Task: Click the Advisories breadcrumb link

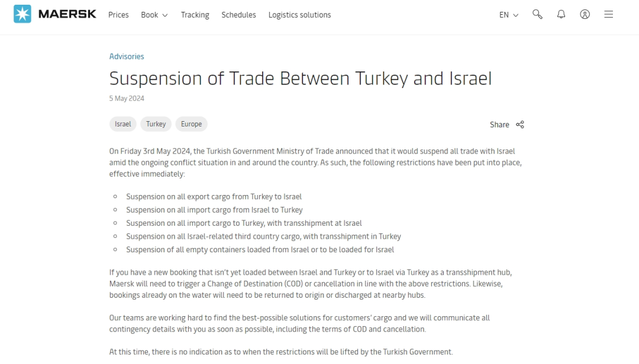Action: (x=127, y=56)
